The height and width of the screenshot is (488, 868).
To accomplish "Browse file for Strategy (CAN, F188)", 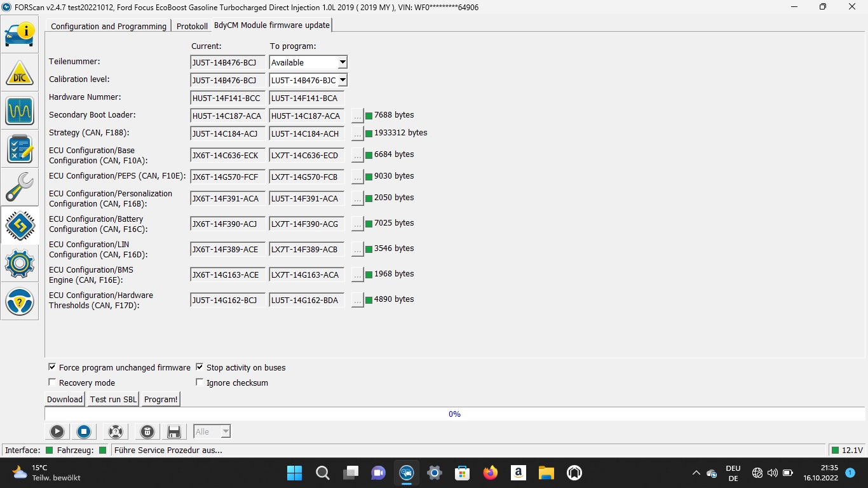I will (358, 133).
